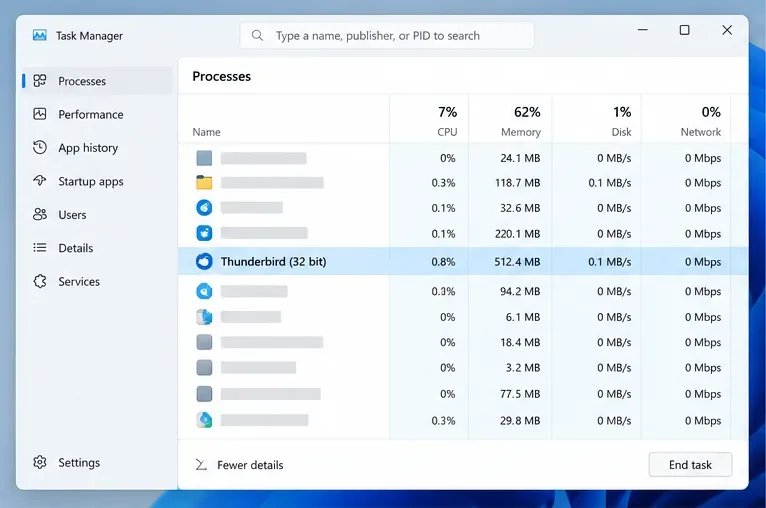The image size is (766, 508).
Task: Click the process icon in the 24.1 MB row
Action: tap(204, 158)
